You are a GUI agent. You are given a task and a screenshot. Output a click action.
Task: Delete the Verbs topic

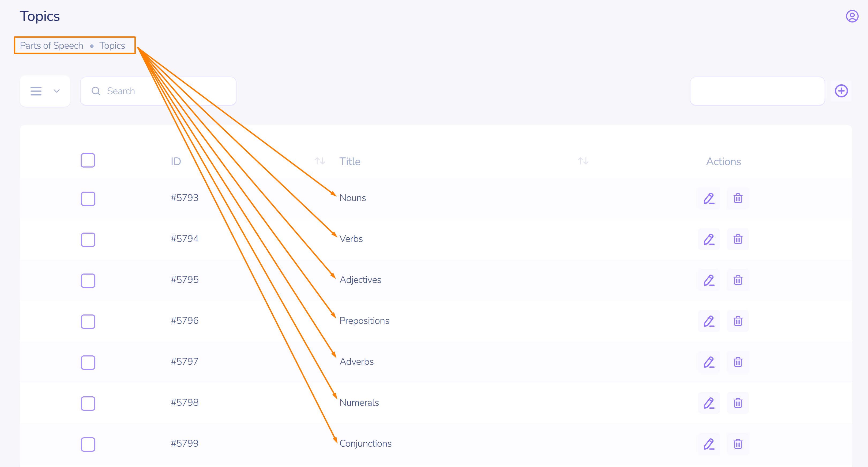[x=738, y=240]
